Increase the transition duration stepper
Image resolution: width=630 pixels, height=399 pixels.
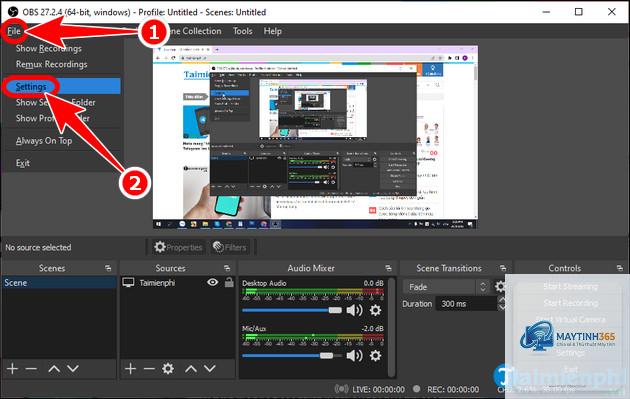tap(501, 300)
